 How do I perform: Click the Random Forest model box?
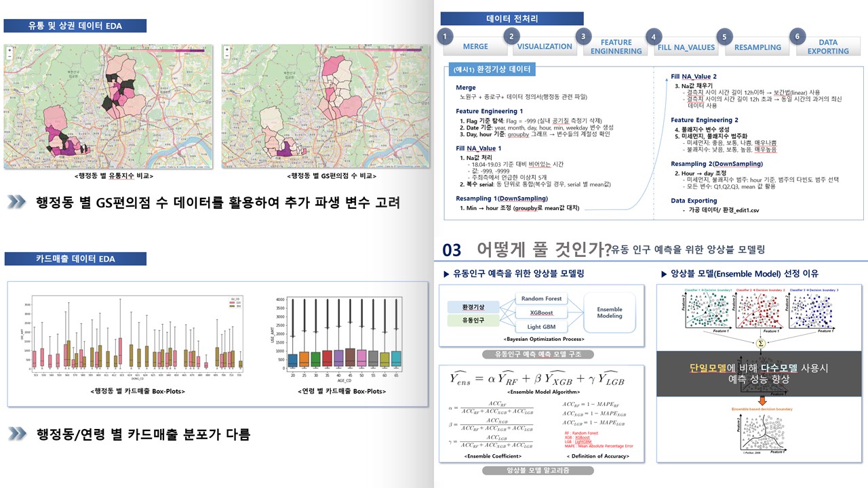[542, 299]
